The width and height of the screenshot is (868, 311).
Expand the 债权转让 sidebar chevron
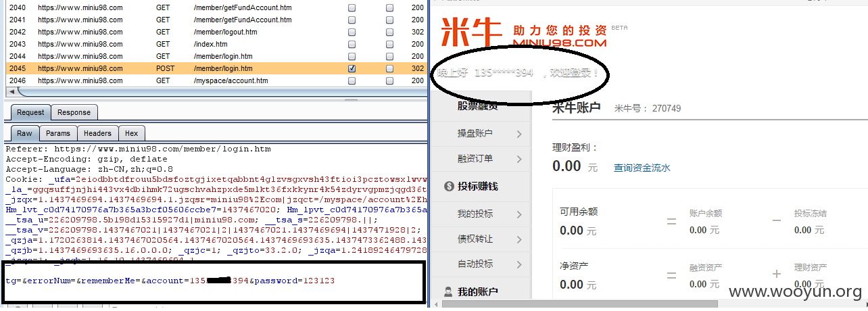pyautogui.click(x=519, y=239)
